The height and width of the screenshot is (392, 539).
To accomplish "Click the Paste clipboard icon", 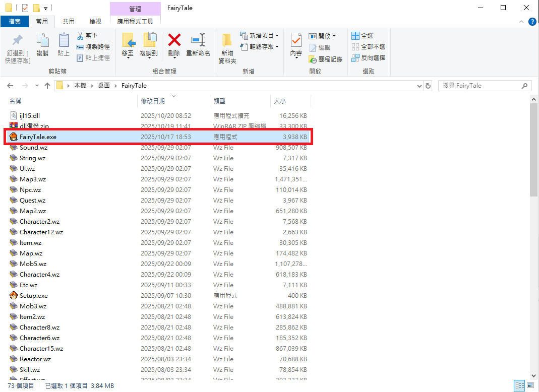I will [x=64, y=41].
